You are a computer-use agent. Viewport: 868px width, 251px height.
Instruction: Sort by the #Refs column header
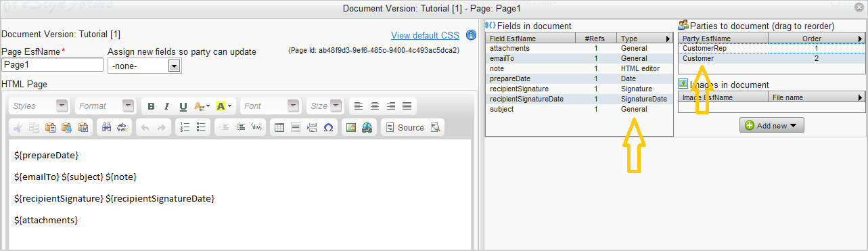coord(595,39)
